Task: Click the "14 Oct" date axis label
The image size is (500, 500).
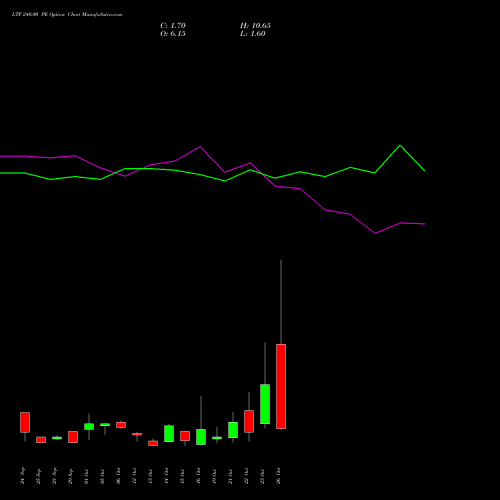Action: point(167,476)
